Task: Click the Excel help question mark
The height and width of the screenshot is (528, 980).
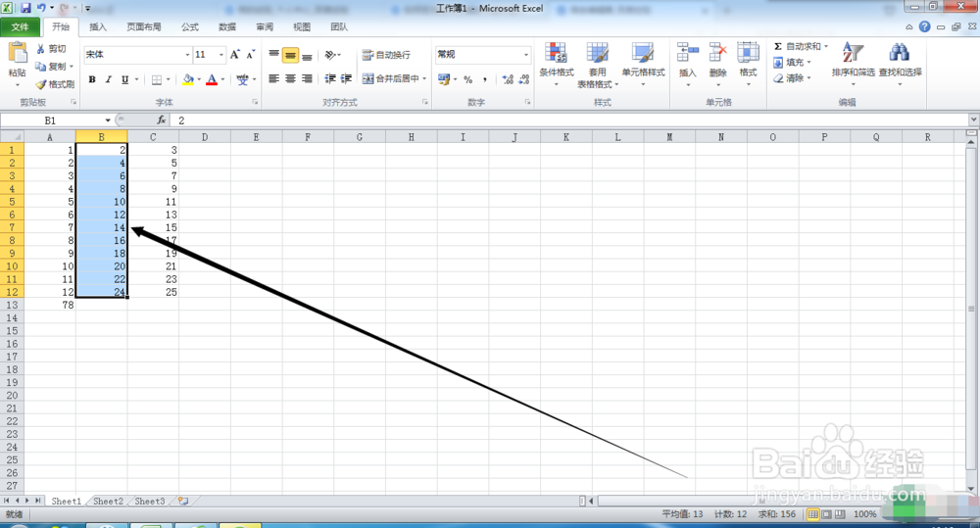Action: pyautogui.click(x=924, y=26)
